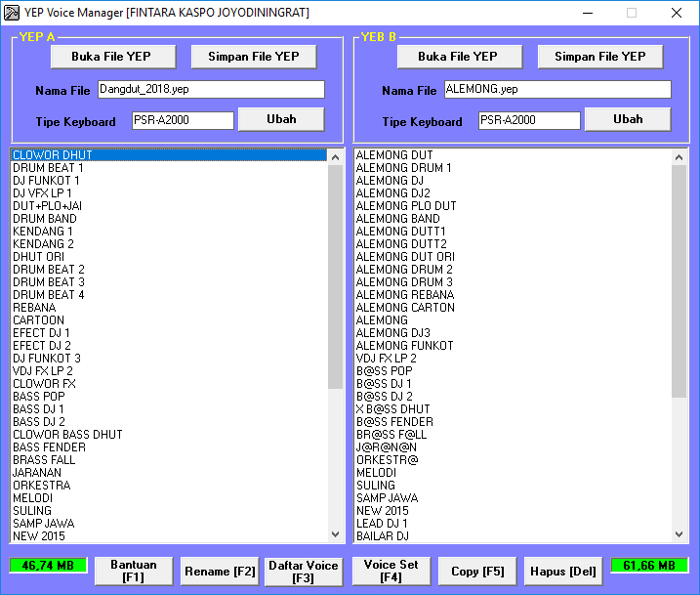
Task: Select ALEMONG DUT voice
Action: pos(513,155)
